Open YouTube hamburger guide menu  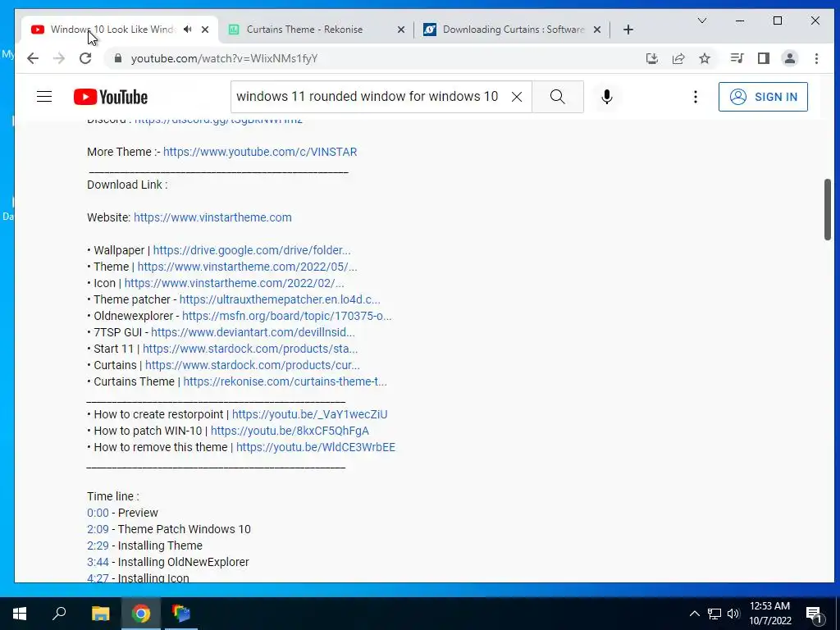[44, 97]
